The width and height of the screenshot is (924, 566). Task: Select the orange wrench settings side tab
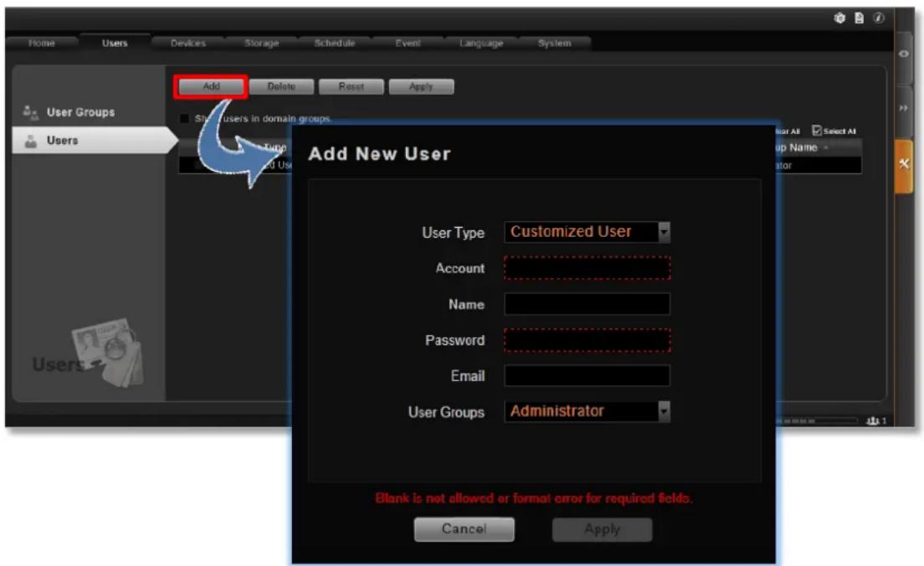(903, 164)
